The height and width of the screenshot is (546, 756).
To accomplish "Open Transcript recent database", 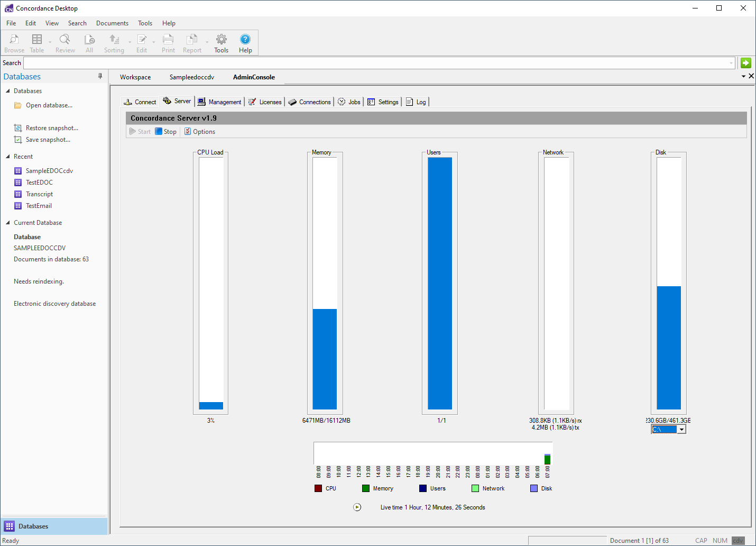I will (x=39, y=194).
